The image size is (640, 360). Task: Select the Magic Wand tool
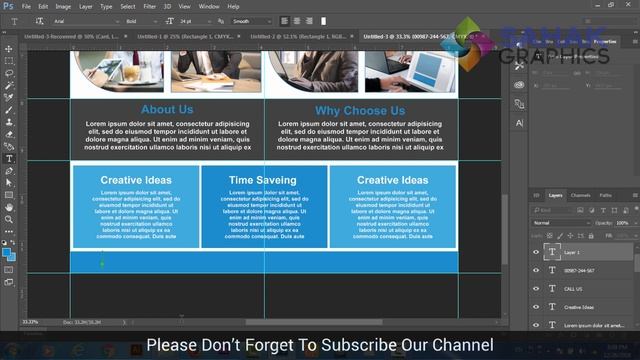[9, 85]
